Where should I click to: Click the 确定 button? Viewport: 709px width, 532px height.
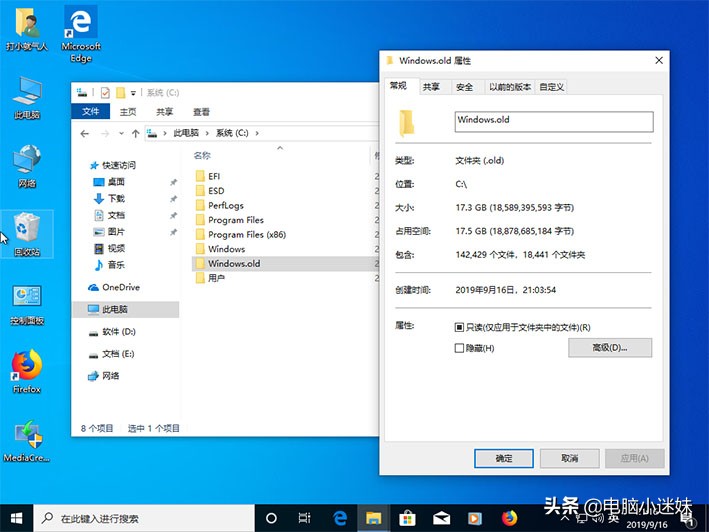(x=504, y=458)
